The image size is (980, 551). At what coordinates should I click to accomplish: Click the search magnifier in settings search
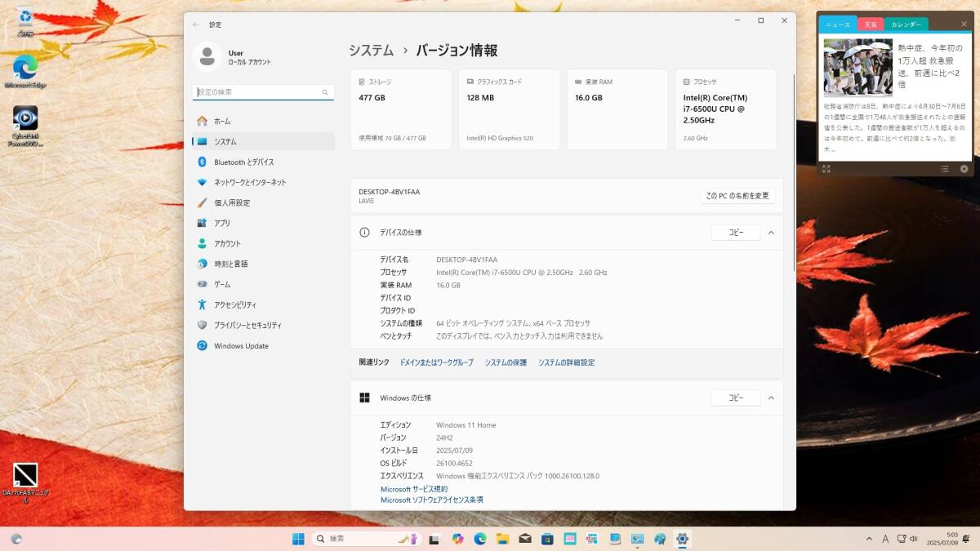(325, 93)
